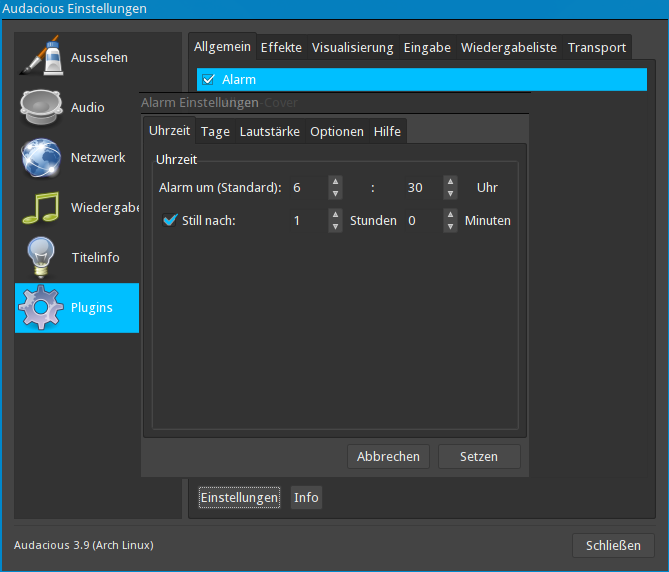Image resolution: width=669 pixels, height=572 pixels.
Task: Open the Eingabe plugins tab
Action: 427,47
